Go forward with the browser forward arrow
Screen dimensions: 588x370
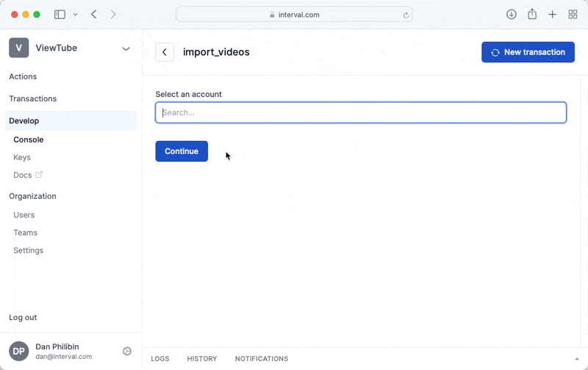pos(113,15)
